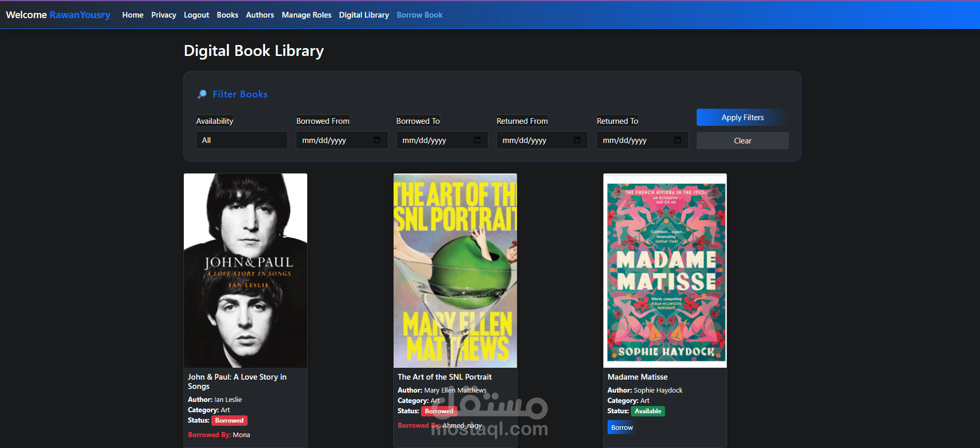Image resolution: width=980 pixels, height=448 pixels.
Task: Click the RawanYousry username link
Action: click(x=80, y=15)
